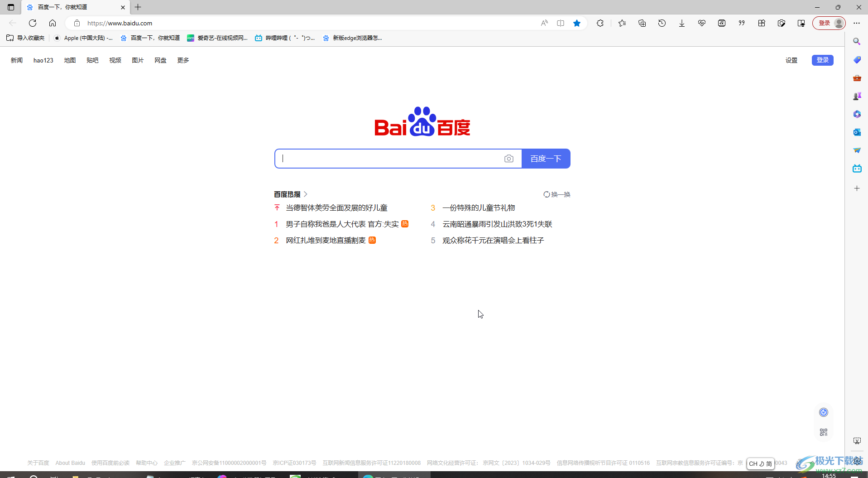The width and height of the screenshot is (868, 478).
Task: Open the sidebar search icon
Action: (x=857, y=42)
